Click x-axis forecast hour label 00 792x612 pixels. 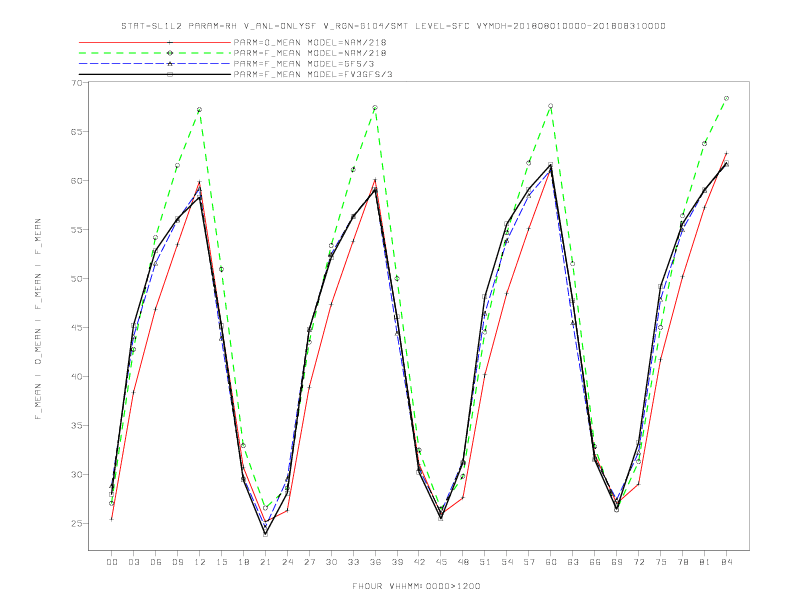(x=112, y=562)
